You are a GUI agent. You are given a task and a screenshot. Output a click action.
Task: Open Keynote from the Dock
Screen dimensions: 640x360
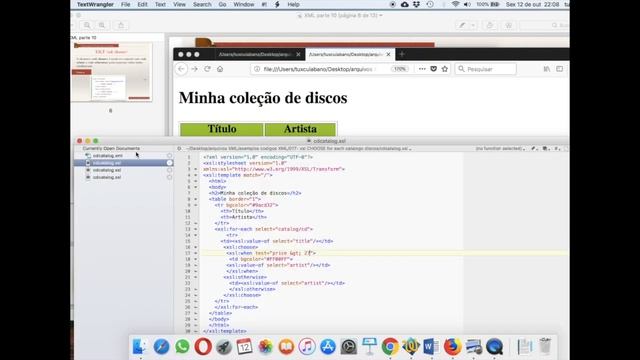coord(369,347)
